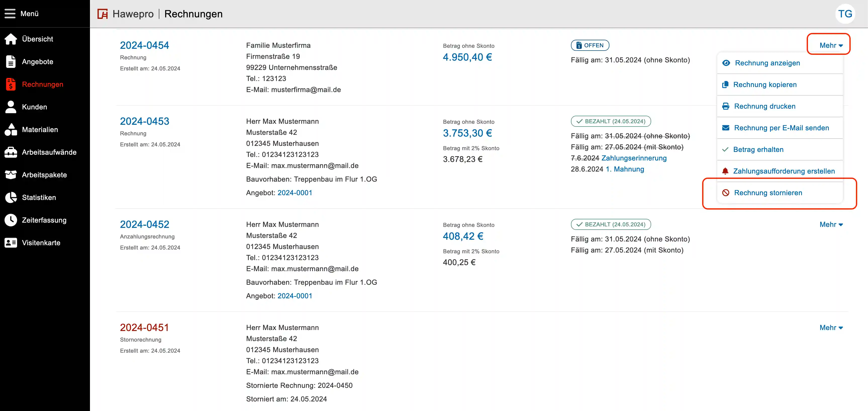Open the hamburger Menü icon

point(10,14)
